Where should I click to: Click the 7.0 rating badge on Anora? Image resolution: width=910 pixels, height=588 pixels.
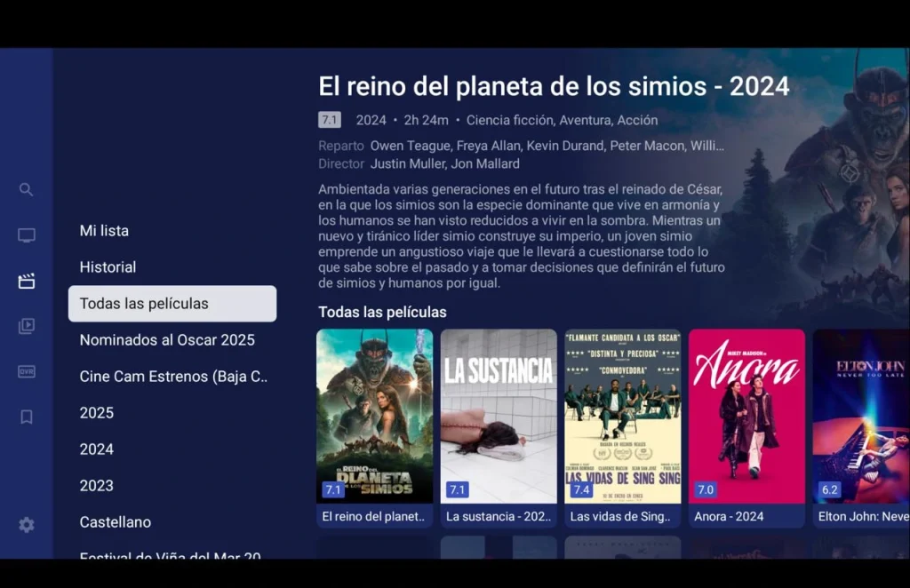coord(706,490)
